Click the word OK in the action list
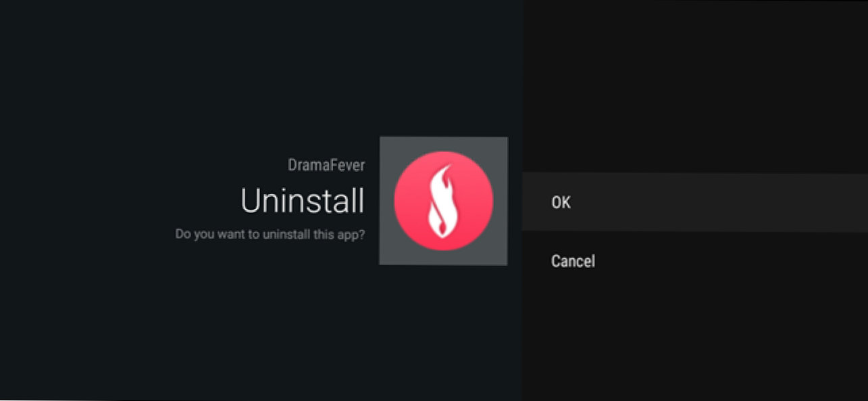The height and width of the screenshot is (401, 868). 561,202
